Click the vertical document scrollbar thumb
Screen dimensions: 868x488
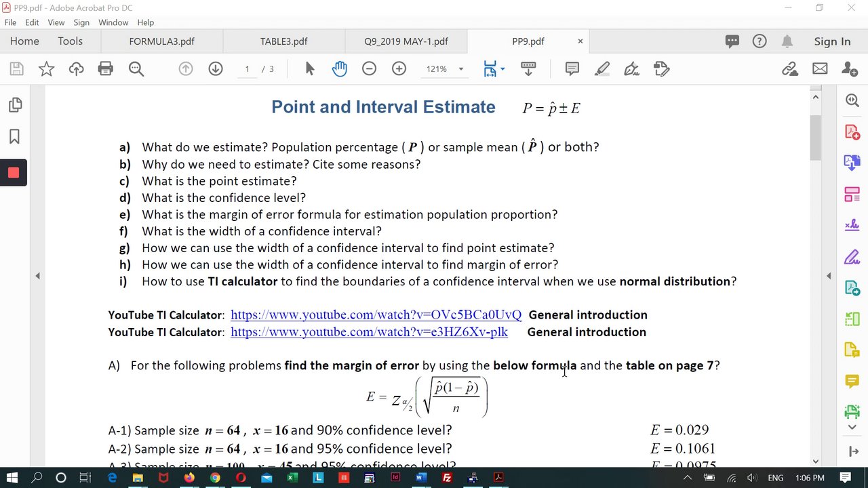[x=816, y=138]
